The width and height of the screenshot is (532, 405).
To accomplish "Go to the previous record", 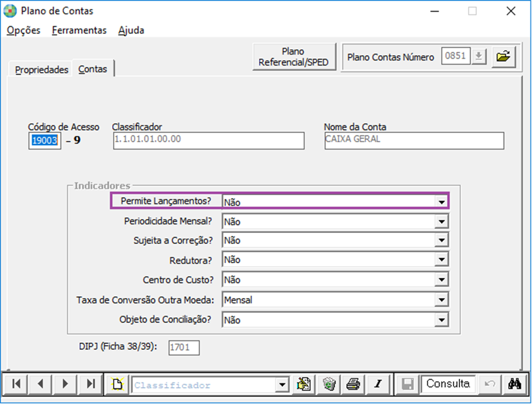I will coord(40,384).
